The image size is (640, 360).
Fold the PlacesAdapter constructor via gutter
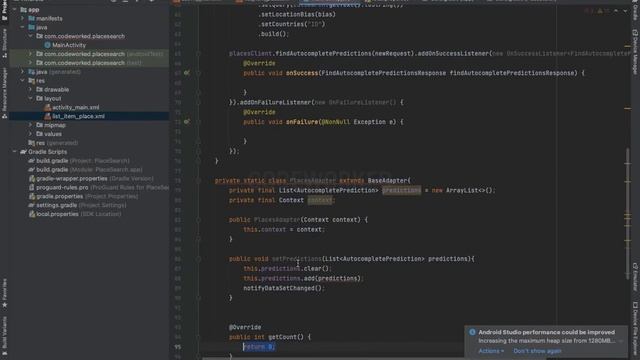[x=198, y=220]
